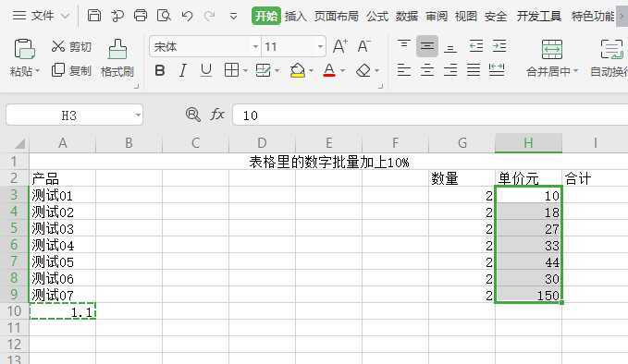Viewport: 628px width, 364px height.
Task: Open the 合并居中 dropdown arrow
Action: (x=576, y=71)
